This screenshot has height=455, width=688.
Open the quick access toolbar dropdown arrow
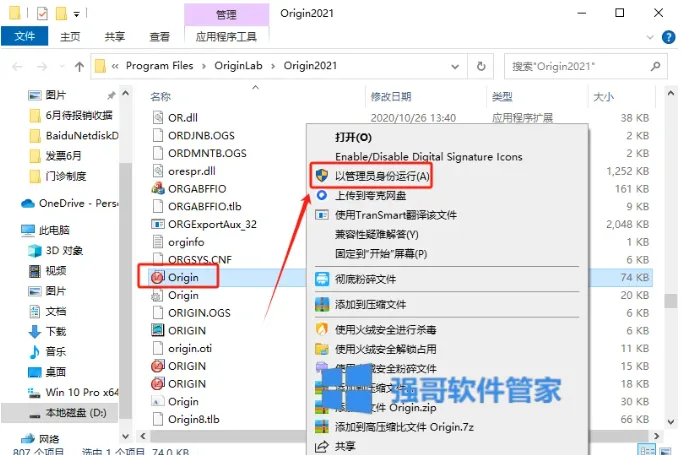(x=76, y=14)
